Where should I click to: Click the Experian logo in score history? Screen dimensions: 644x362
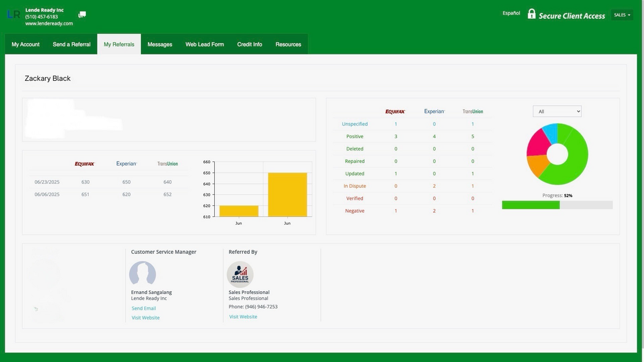tap(126, 164)
